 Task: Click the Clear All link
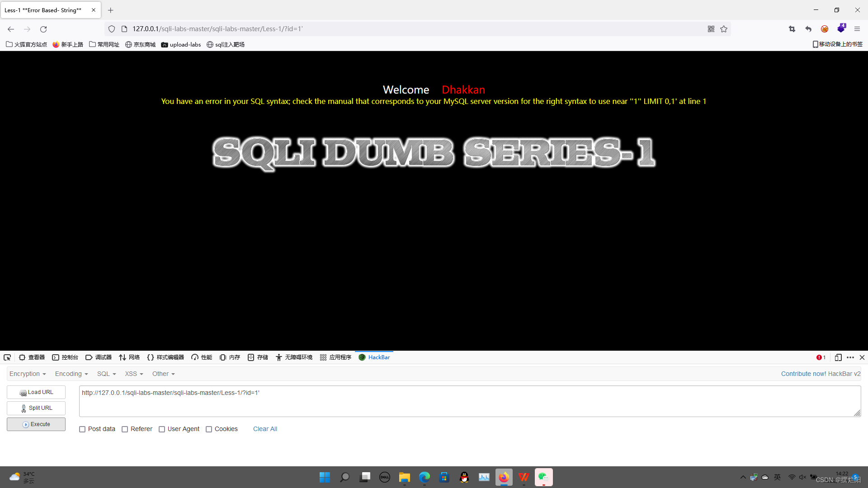(x=265, y=429)
